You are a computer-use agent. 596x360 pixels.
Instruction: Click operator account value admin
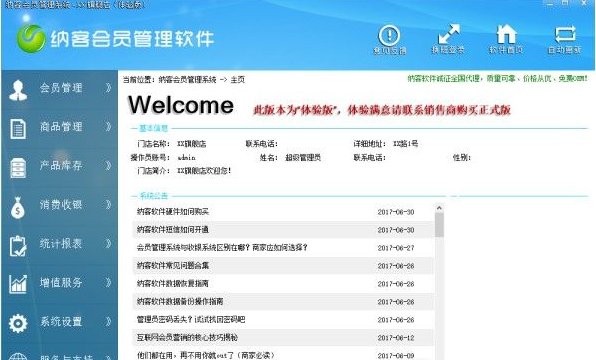tap(186, 157)
